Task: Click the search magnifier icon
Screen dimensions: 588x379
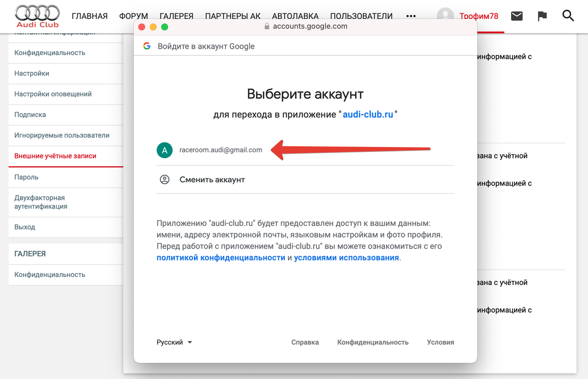Action: 568,16
